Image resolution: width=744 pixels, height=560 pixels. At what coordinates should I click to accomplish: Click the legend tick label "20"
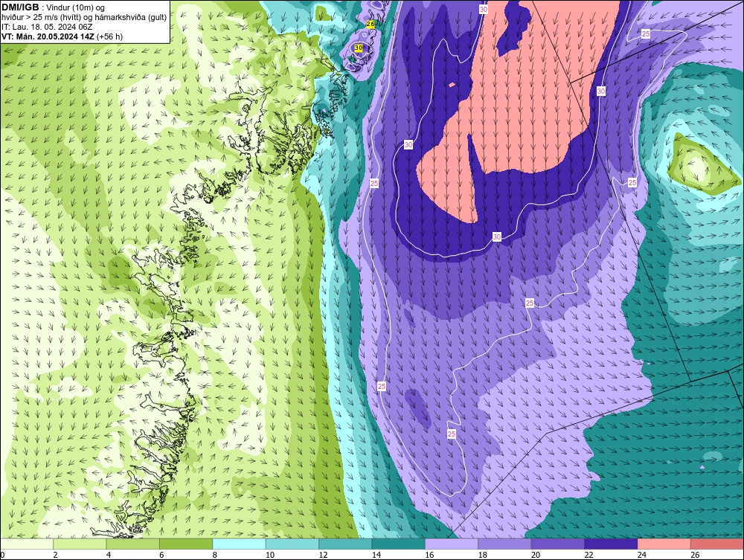536,555
